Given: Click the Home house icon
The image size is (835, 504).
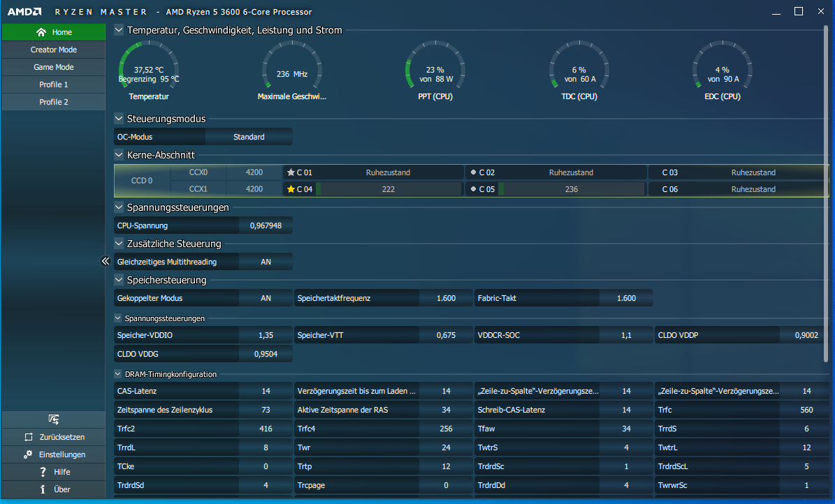Looking at the screenshot, I should (41, 32).
